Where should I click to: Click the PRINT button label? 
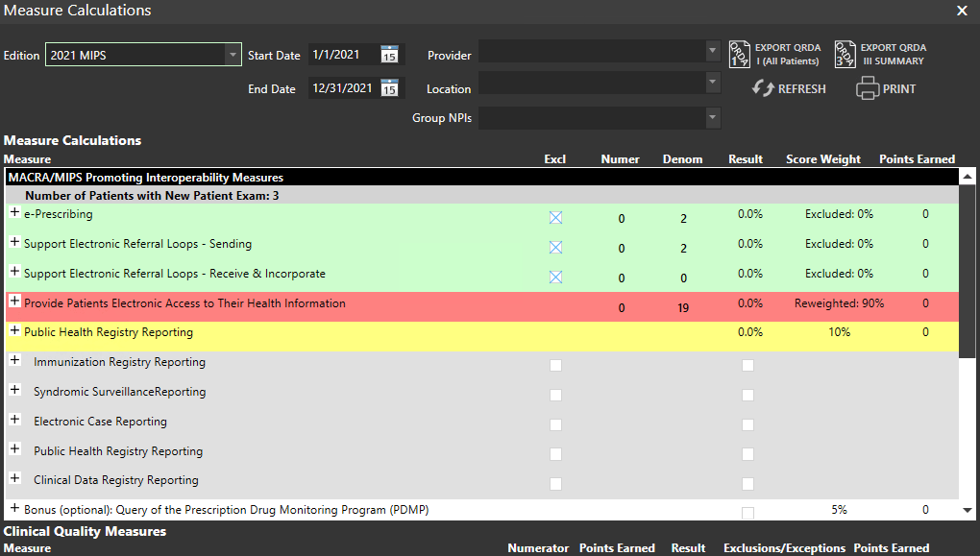[x=899, y=88]
